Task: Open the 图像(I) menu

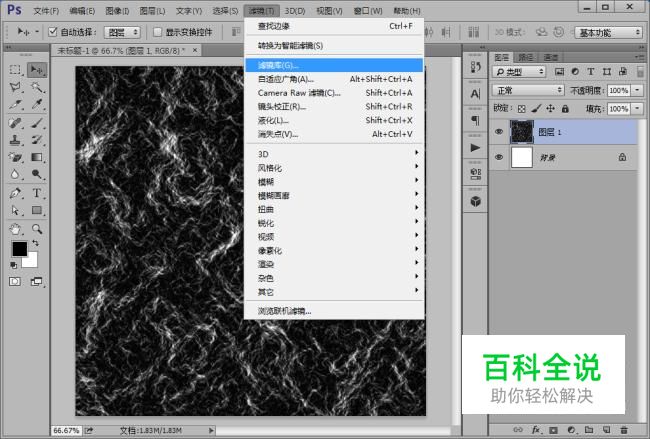Action: tap(117, 11)
